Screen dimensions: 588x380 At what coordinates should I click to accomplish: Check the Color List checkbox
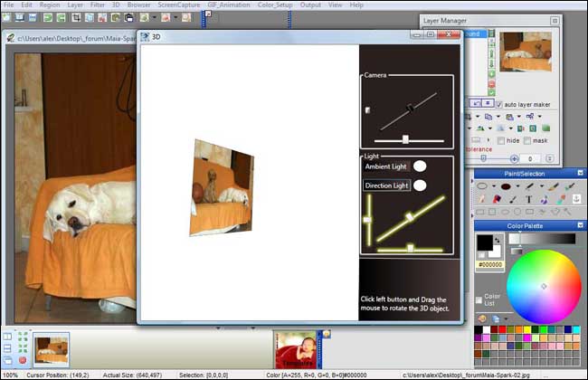(x=479, y=300)
